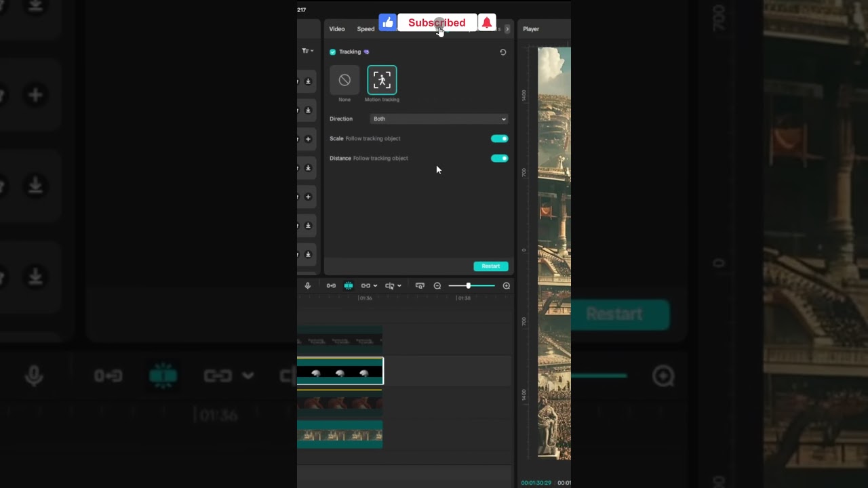This screenshot has width=868, height=488.
Task: Click the microphone record voiceover icon
Action: pos(307,285)
